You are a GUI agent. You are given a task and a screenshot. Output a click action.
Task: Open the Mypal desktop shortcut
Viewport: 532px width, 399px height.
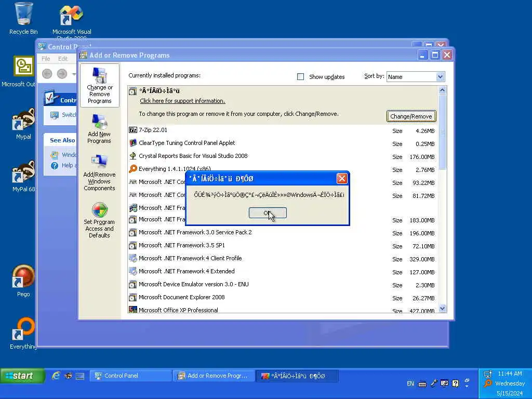tap(23, 124)
